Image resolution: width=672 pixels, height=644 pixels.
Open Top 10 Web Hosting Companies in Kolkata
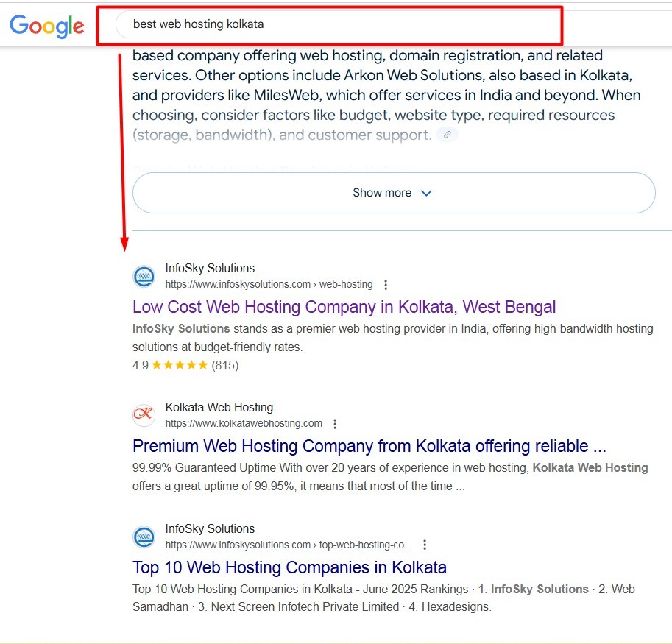pyautogui.click(x=289, y=567)
